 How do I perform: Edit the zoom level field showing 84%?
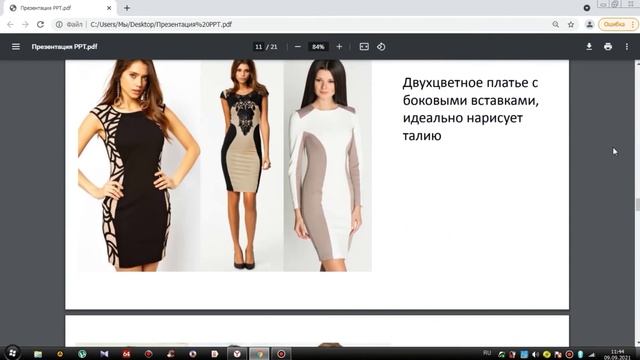318,47
